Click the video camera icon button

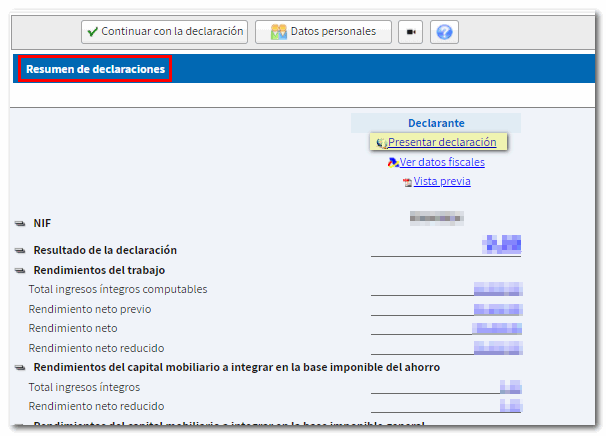coord(410,32)
